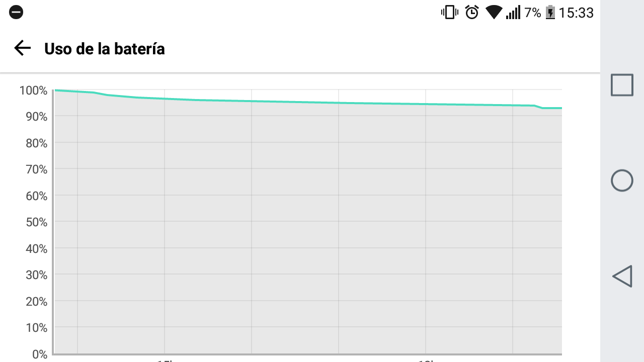Tap the mobile signal bars icon
Viewport: 644px width, 362px height.
pos(513,13)
